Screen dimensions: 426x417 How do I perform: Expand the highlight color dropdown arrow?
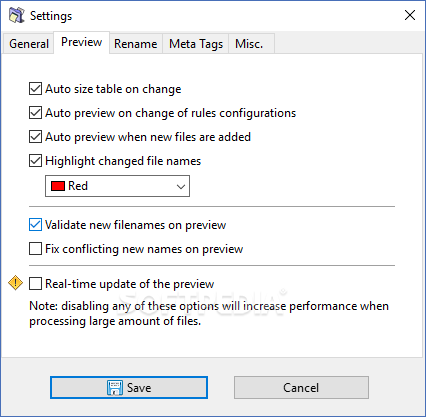(181, 186)
